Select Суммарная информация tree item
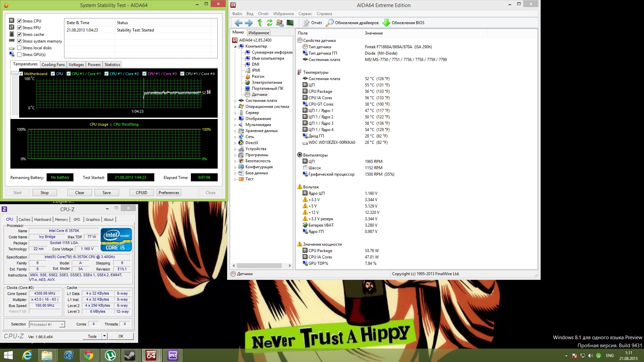The image size is (644, 362). pyautogui.click(x=272, y=52)
